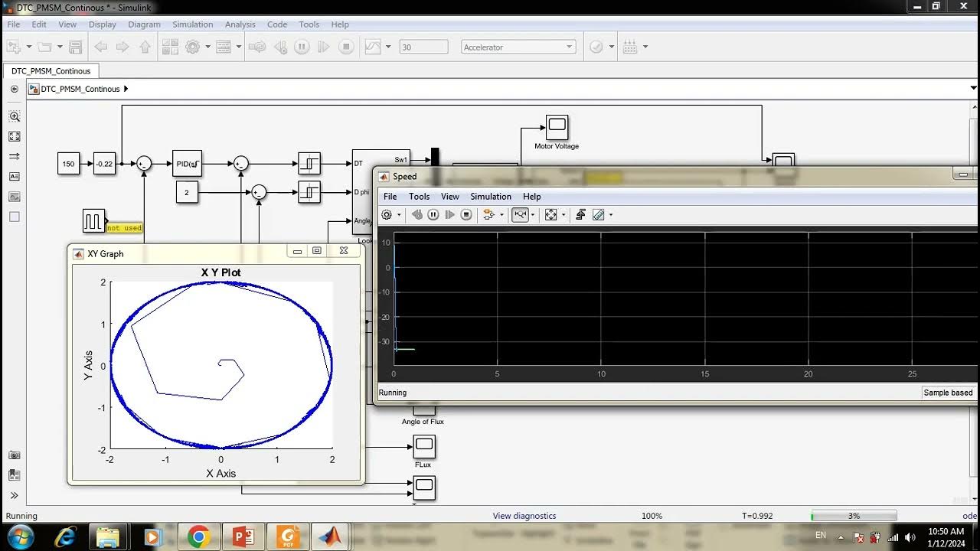
Task: Click the Step Back icon in Simulink toolbar
Action: (280, 47)
